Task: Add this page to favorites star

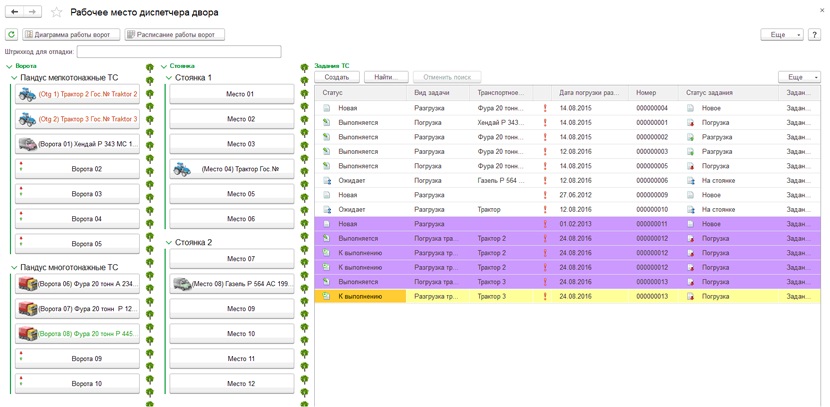Action: (56, 12)
